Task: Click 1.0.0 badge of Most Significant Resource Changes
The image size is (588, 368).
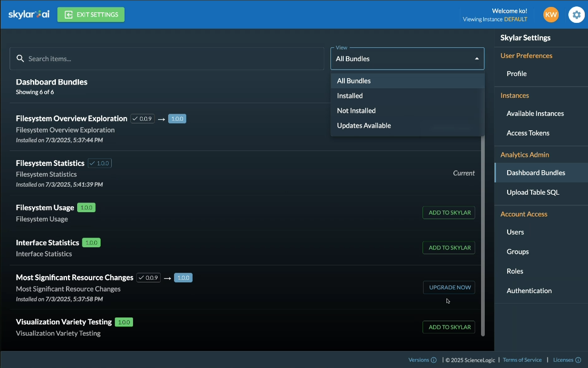Action: click(184, 278)
